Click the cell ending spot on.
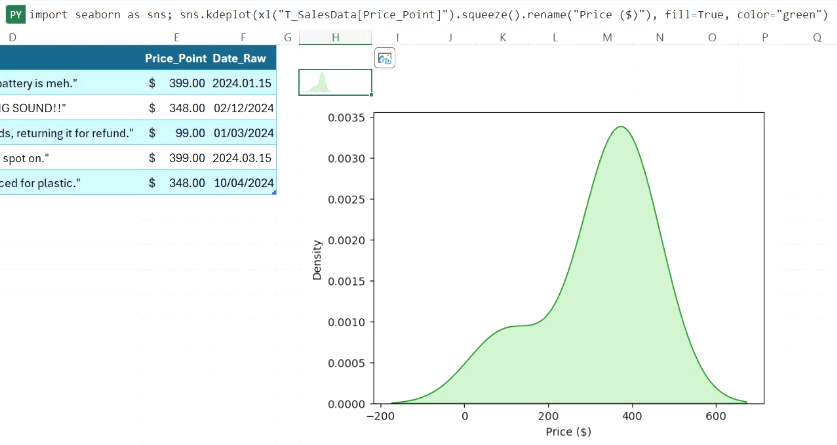The image size is (837, 445). 72,158
